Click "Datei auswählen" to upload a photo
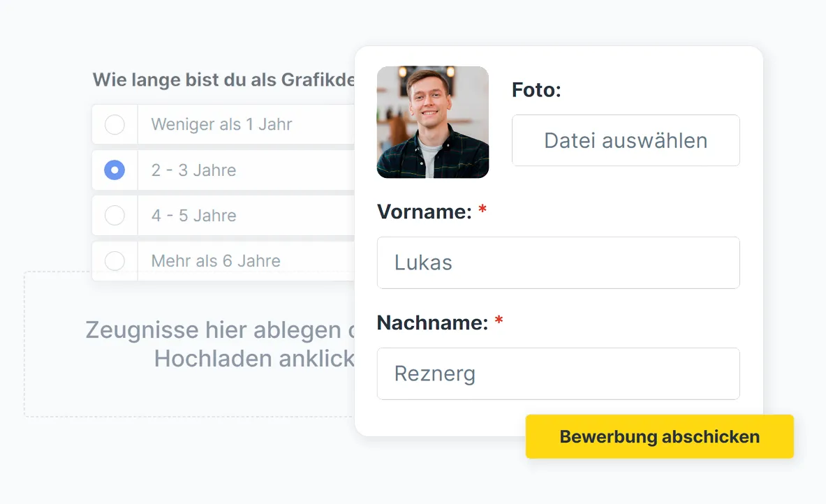The height and width of the screenshot is (504, 826). click(626, 140)
